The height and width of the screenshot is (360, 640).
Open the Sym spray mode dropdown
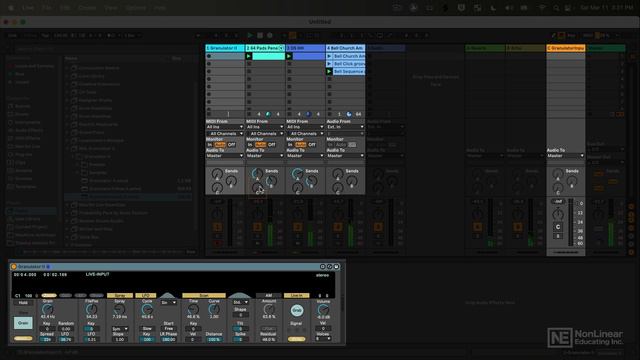(x=120, y=329)
